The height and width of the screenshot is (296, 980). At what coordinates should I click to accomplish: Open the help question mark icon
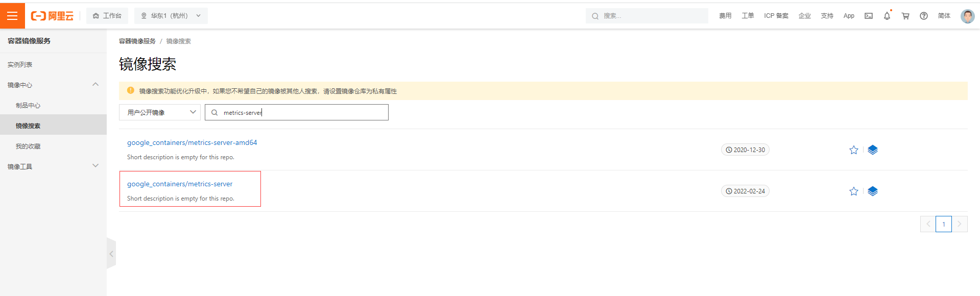click(x=924, y=16)
